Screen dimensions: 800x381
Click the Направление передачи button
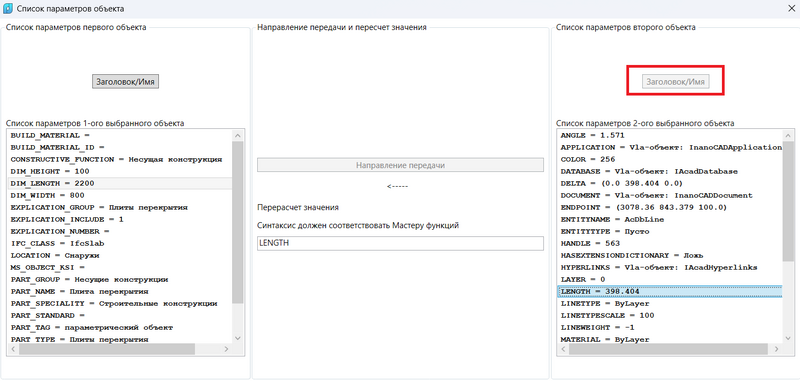(x=401, y=165)
